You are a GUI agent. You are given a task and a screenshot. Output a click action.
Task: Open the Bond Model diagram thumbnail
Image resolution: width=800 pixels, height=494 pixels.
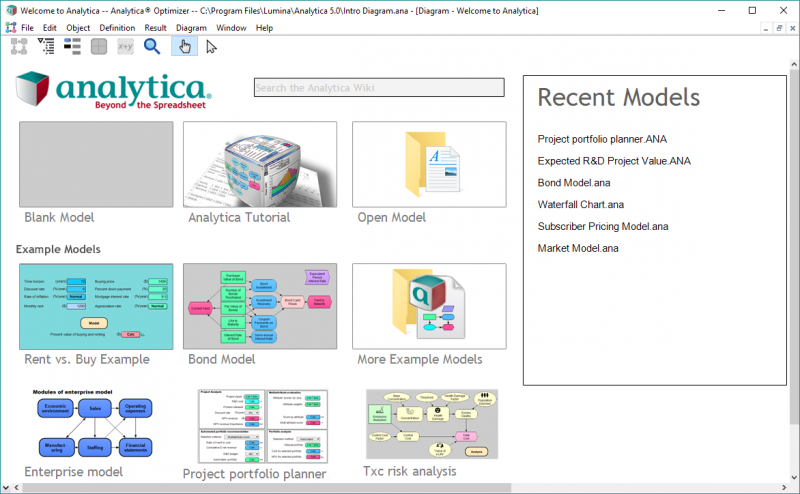point(260,306)
